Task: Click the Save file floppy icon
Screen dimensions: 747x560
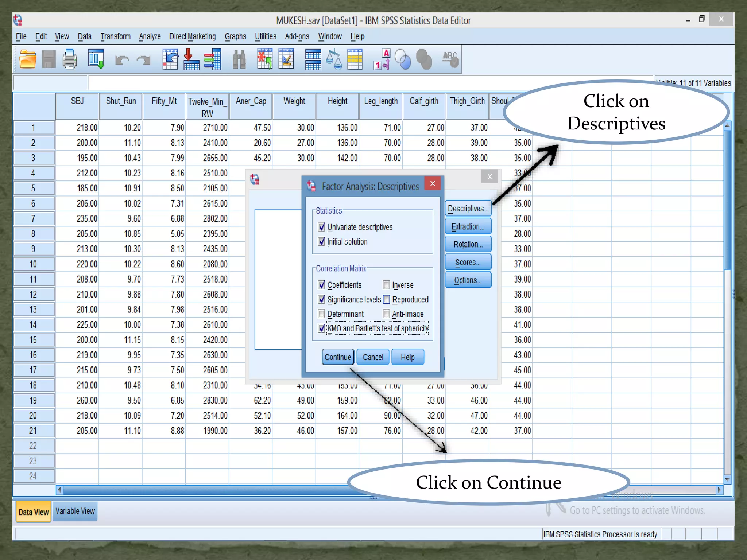Action: click(x=49, y=59)
